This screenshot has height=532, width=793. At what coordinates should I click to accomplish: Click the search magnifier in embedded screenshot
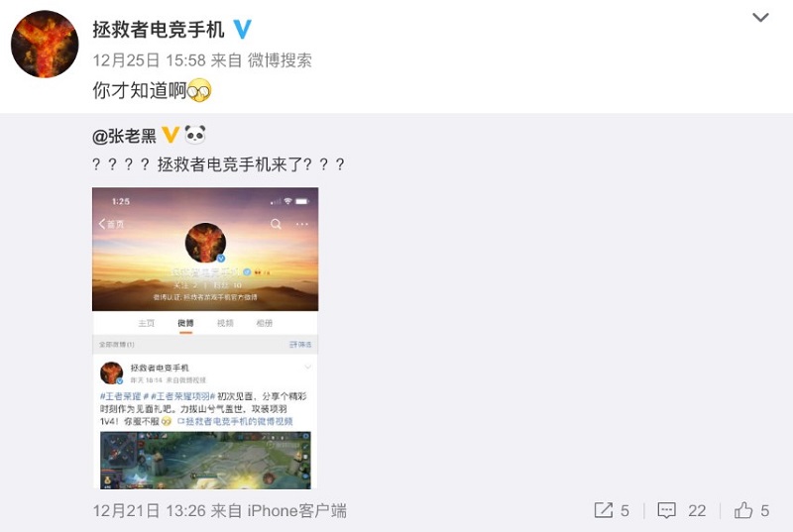pos(276,224)
